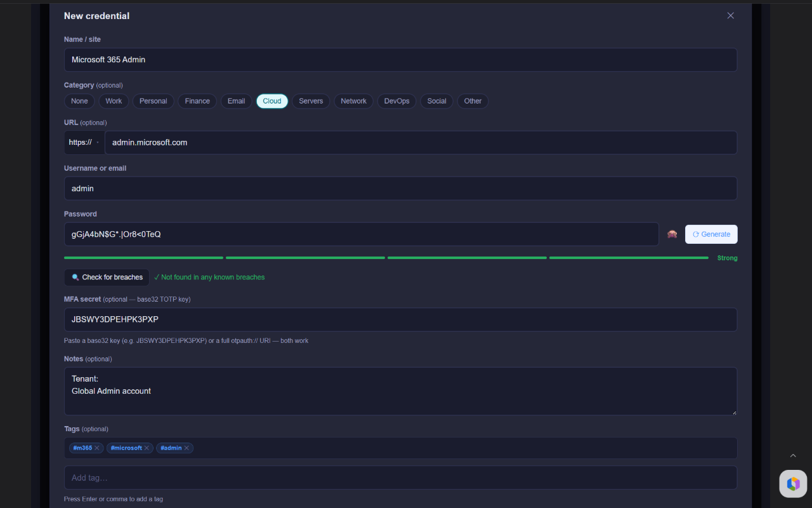The image size is (812, 508).
Task: Click the Strong strength label
Action: pos(727,258)
